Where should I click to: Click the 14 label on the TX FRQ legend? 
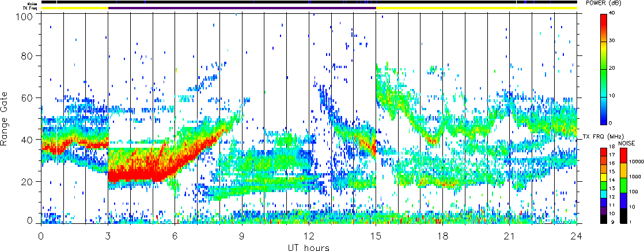pyautogui.click(x=611, y=180)
